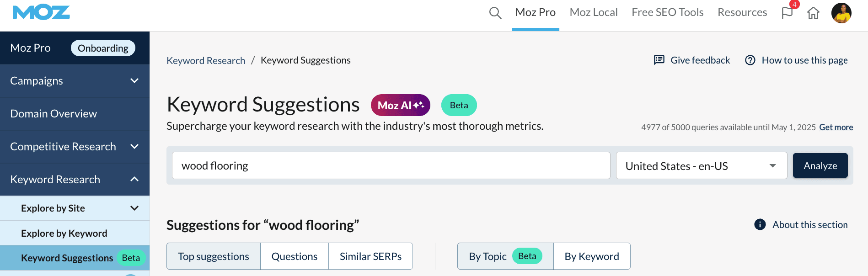Select the Similar SERPs filter
Screen dimensions: 868x276
pyautogui.click(x=370, y=256)
